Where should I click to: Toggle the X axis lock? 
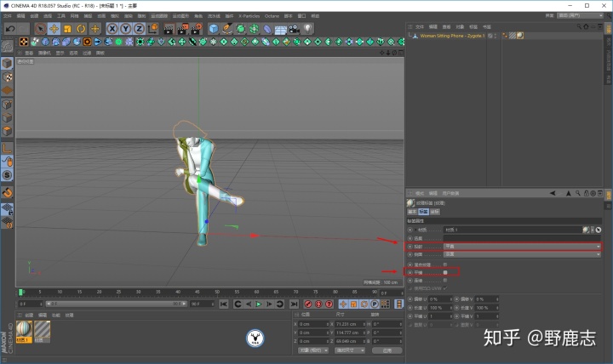tap(112, 29)
